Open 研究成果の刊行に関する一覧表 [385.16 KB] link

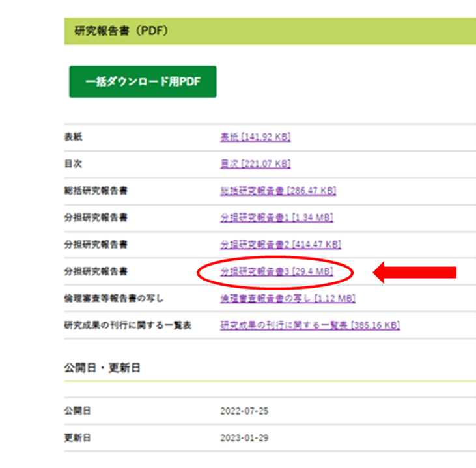[309, 325]
